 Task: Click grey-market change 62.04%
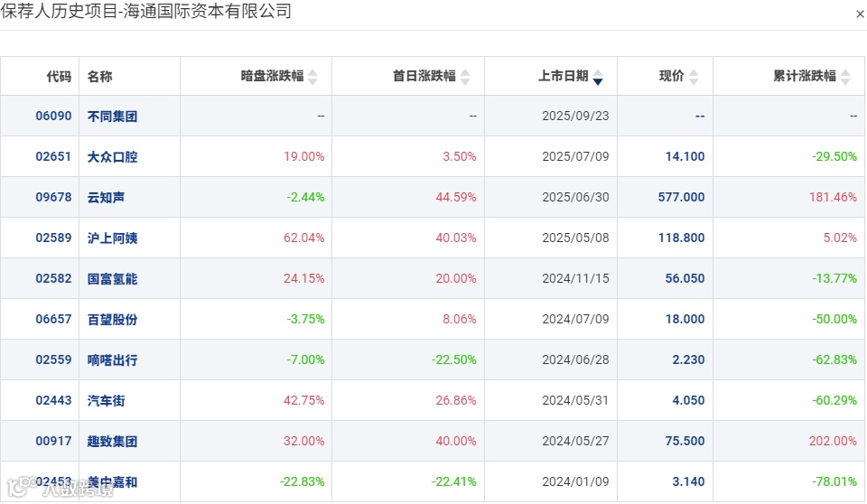click(303, 238)
